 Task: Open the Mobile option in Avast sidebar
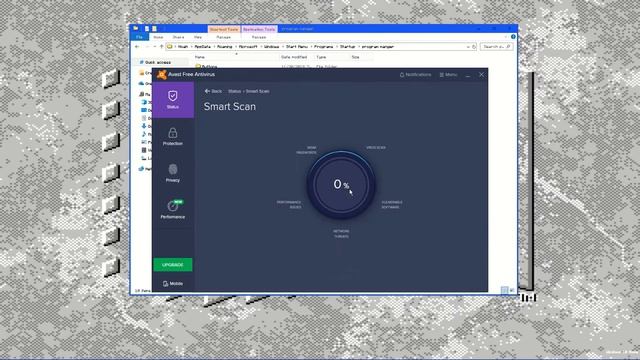point(173,283)
